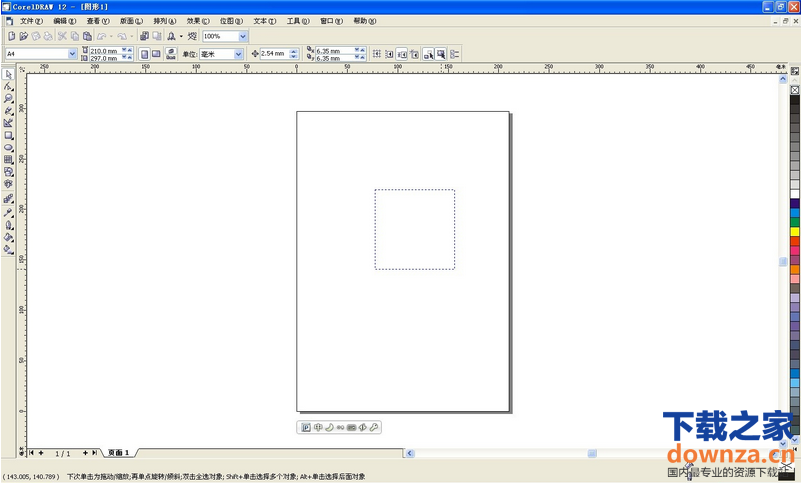Select the Interactive Fill tool

(8, 250)
